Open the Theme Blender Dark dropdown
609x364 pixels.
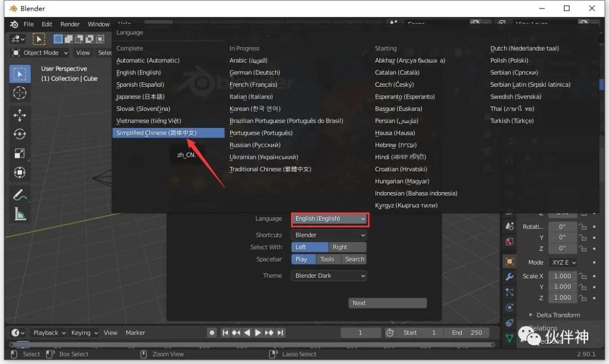pyautogui.click(x=329, y=276)
